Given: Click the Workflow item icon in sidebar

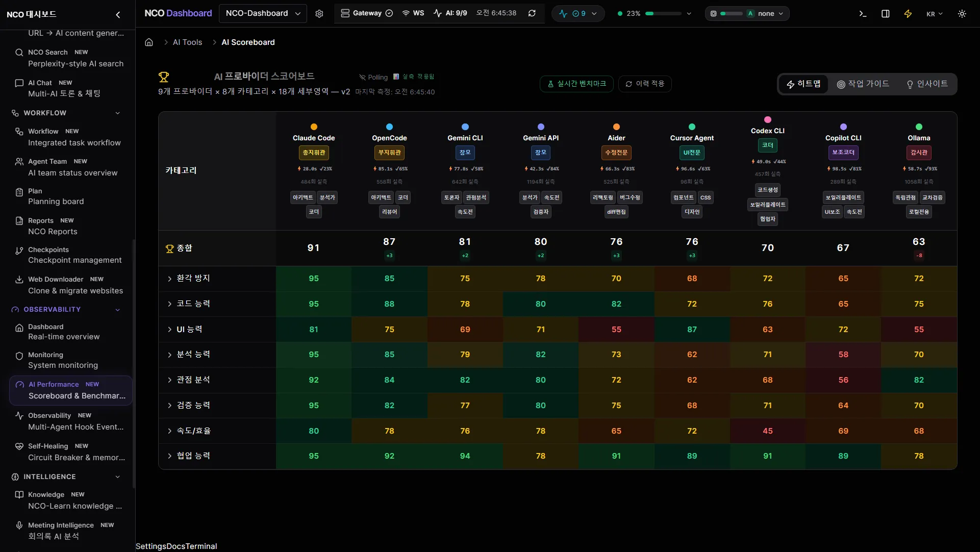Looking at the screenshot, I should (x=19, y=132).
